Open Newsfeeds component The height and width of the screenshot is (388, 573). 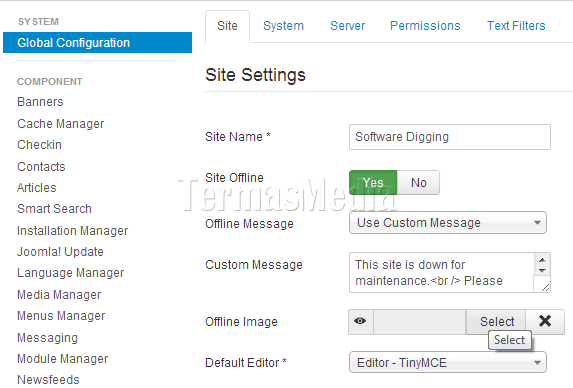click(48, 380)
